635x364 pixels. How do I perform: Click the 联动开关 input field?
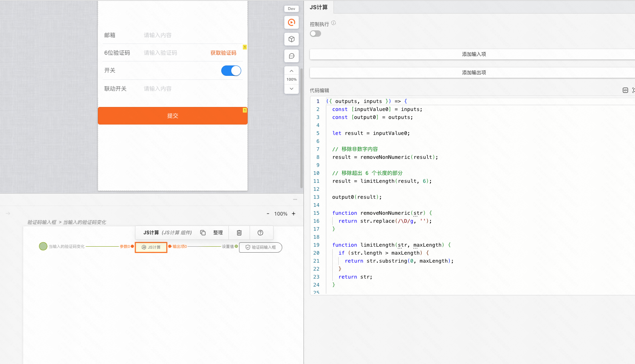[x=192, y=89]
